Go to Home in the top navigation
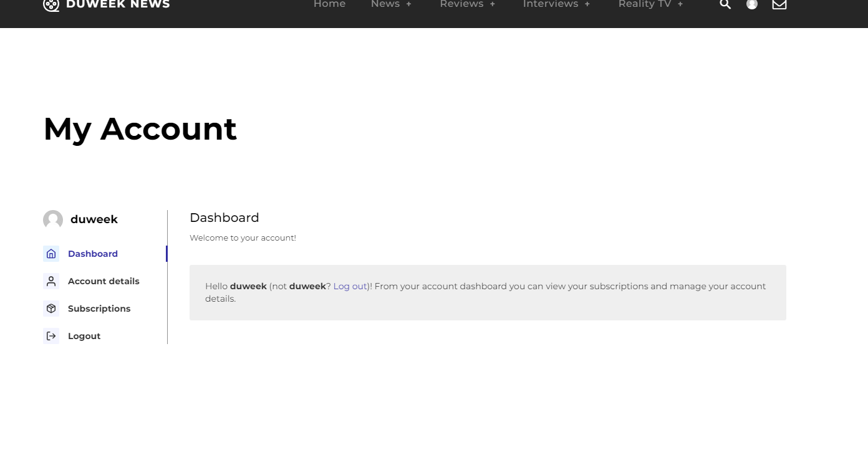Viewport: 868px width, 465px height. tap(329, 4)
